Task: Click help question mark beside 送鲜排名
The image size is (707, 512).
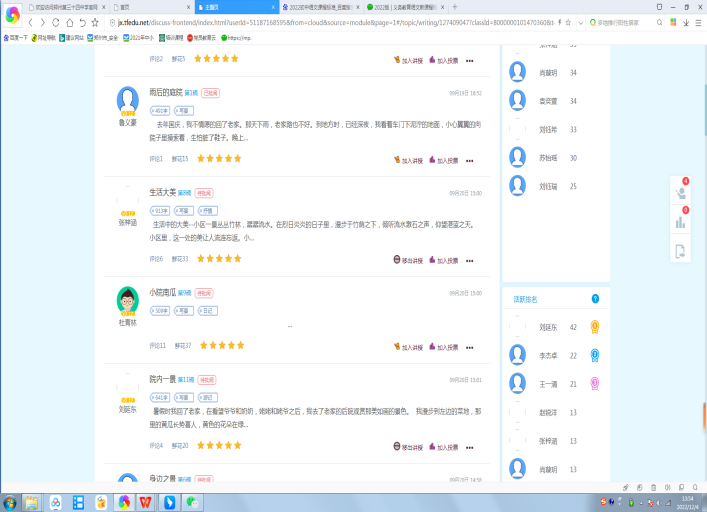Action: click(595, 299)
